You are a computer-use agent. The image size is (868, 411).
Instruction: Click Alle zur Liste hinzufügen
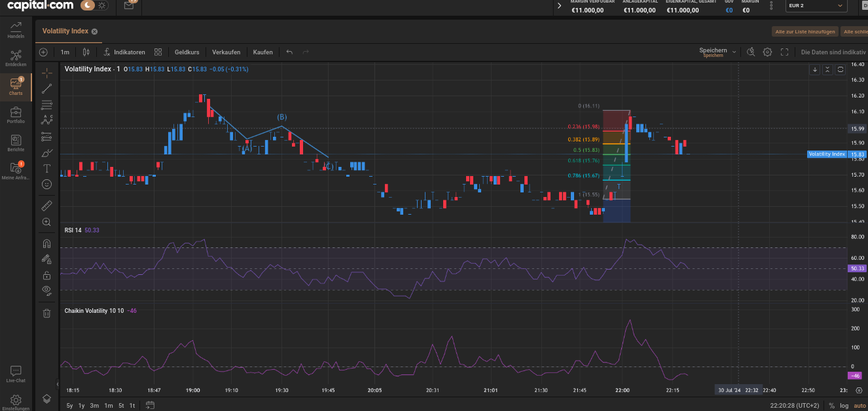pos(805,31)
